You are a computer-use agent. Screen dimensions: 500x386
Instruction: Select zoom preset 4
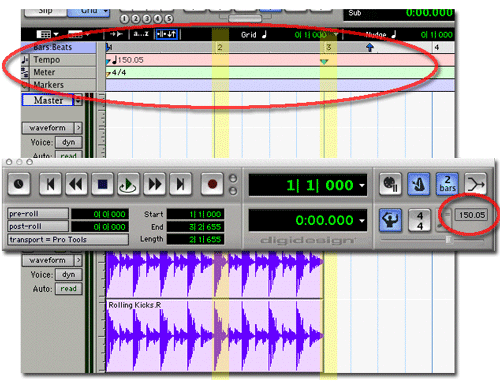[x=157, y=19]
